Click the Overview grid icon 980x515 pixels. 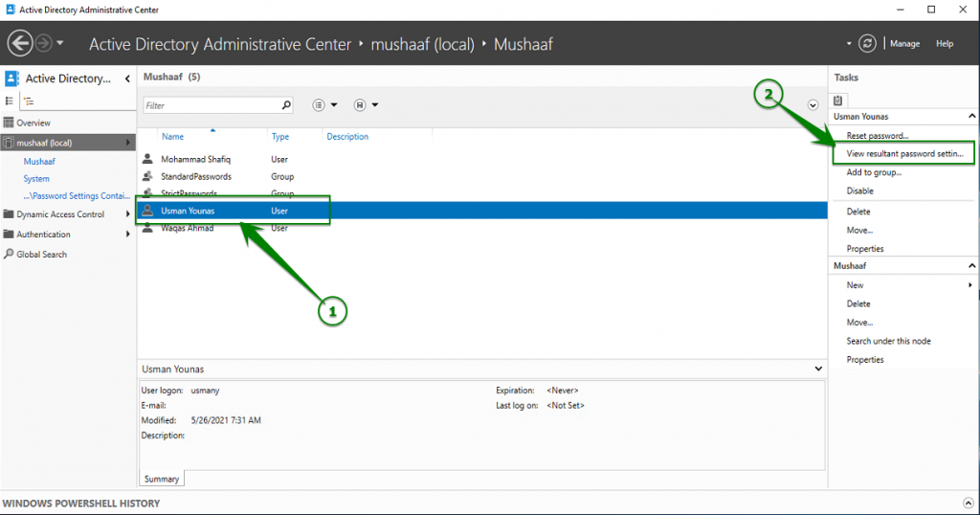coord(8,123)
